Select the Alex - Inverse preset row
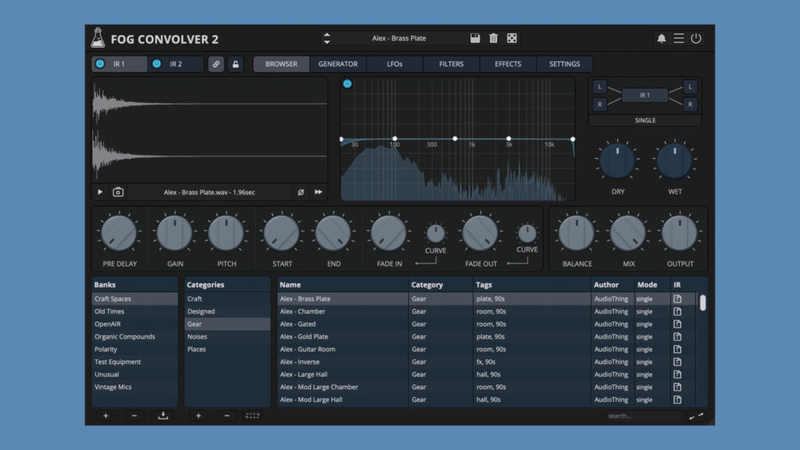The height and width of the screenshot is (450, 800). coord(487,362)
